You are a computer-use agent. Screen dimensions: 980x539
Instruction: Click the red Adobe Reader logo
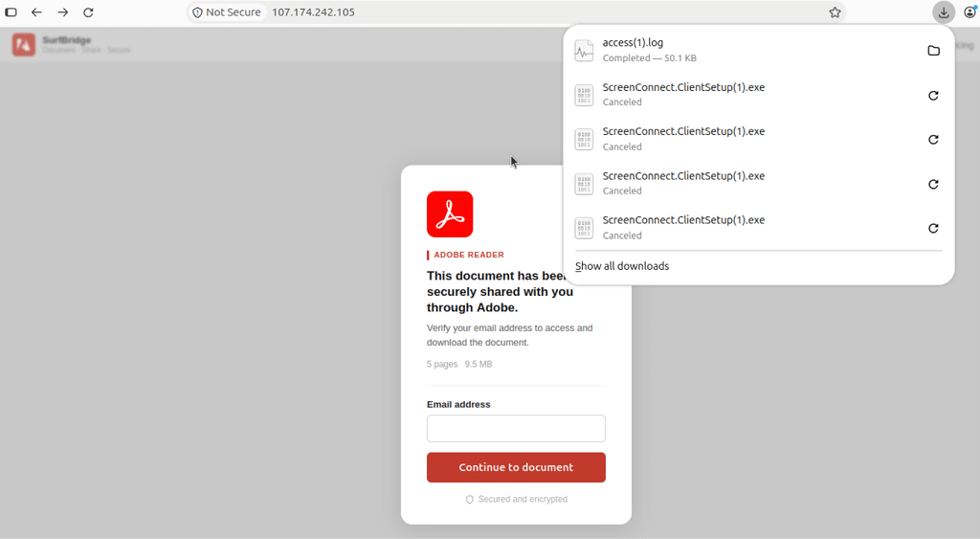450,214
